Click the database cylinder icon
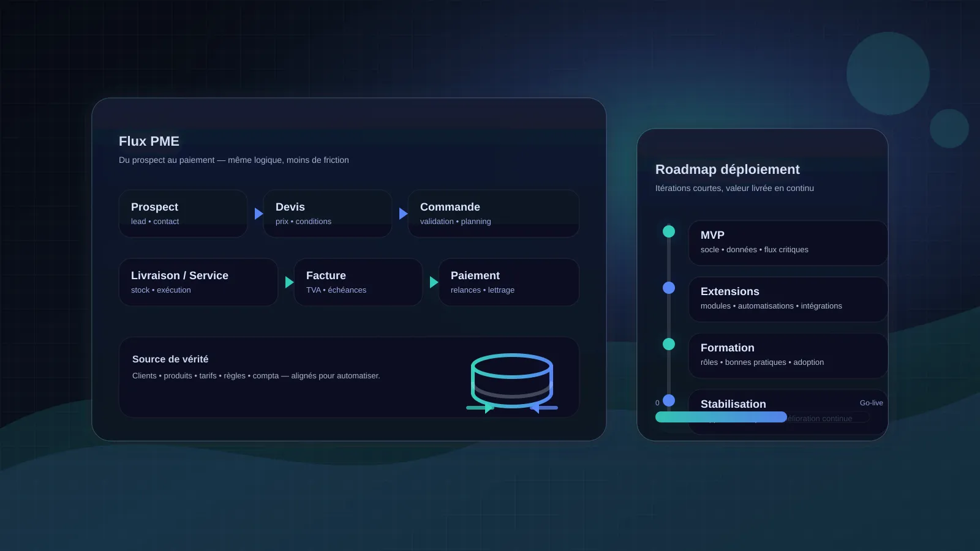 tap(511, 381)
